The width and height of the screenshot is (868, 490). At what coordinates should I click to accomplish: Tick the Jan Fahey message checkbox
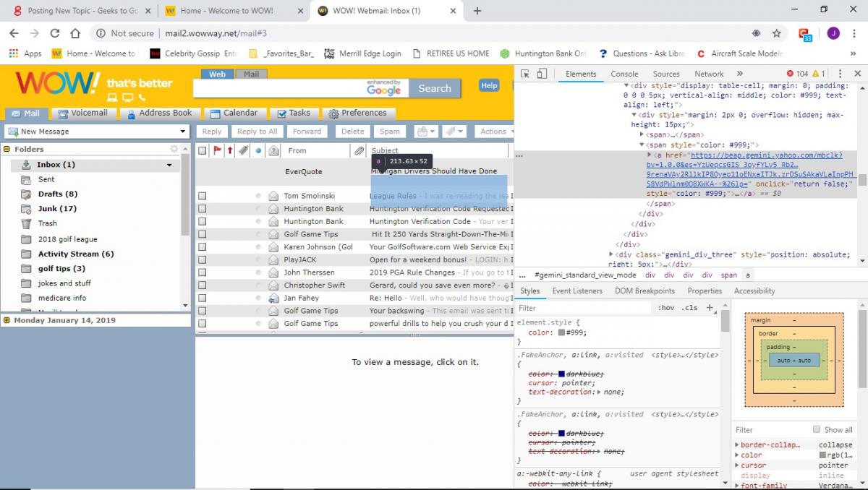click(x=203, y=298)
